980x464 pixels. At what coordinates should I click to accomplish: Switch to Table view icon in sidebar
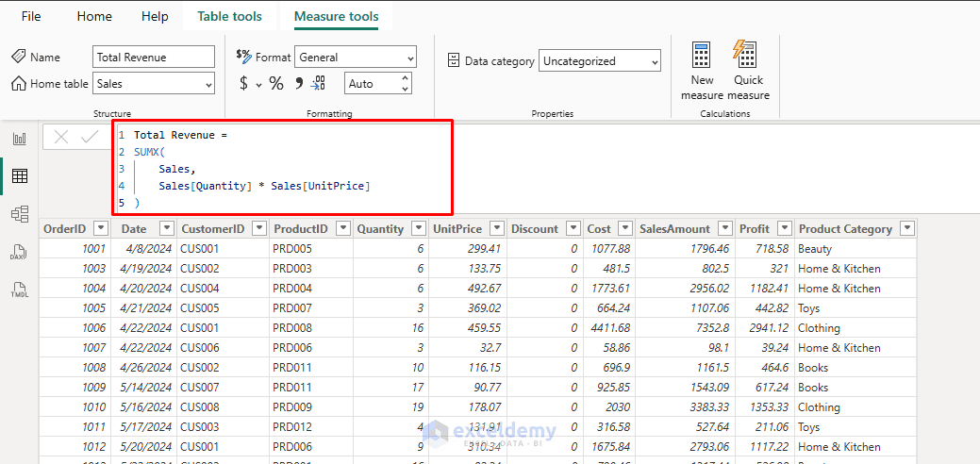coord(20,176)
